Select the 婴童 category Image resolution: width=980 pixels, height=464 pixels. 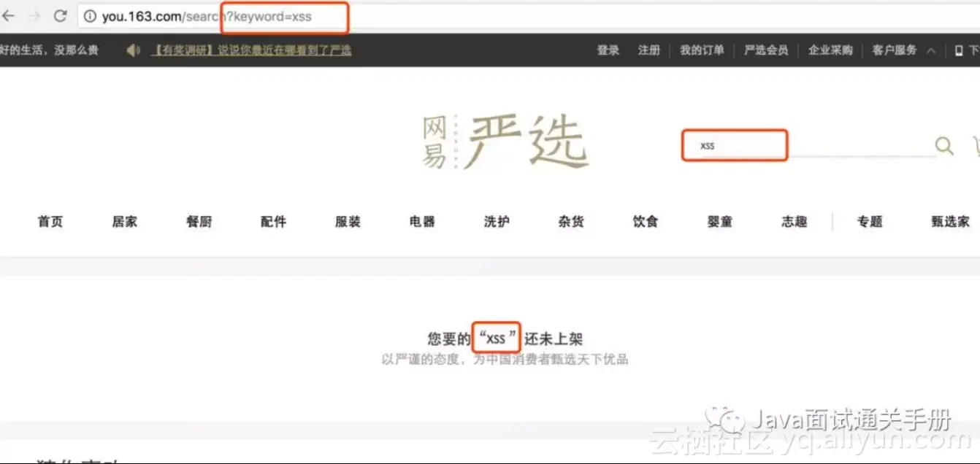coord(720,222)
